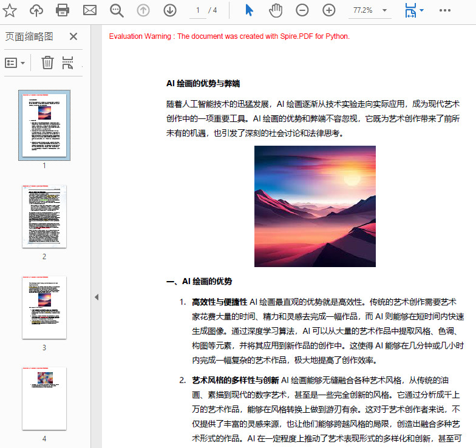
Task: Click the star bookmark icon
Action: (10, 10)
